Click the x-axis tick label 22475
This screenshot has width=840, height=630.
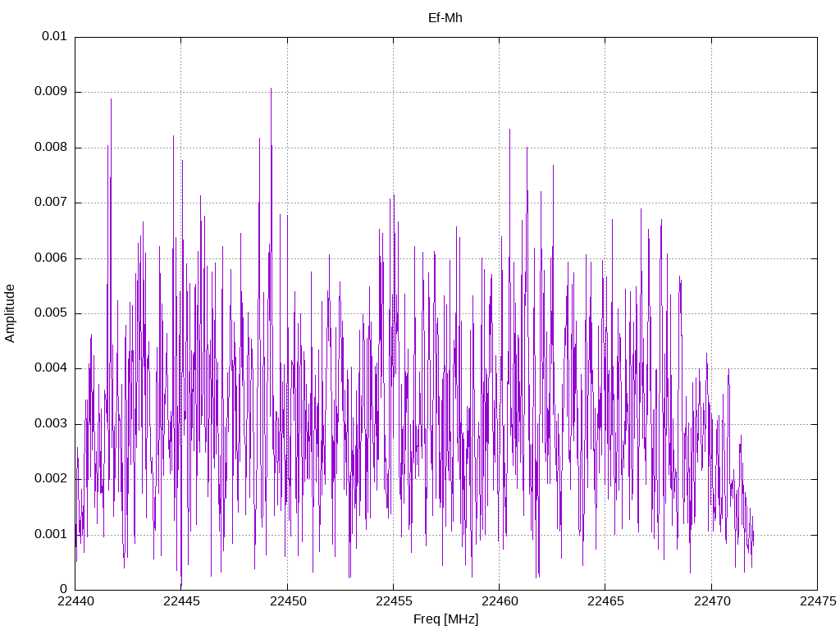pos(818,601)
